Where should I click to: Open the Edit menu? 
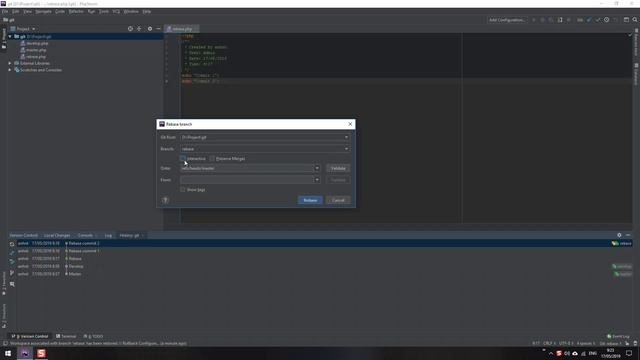point(16,11)
